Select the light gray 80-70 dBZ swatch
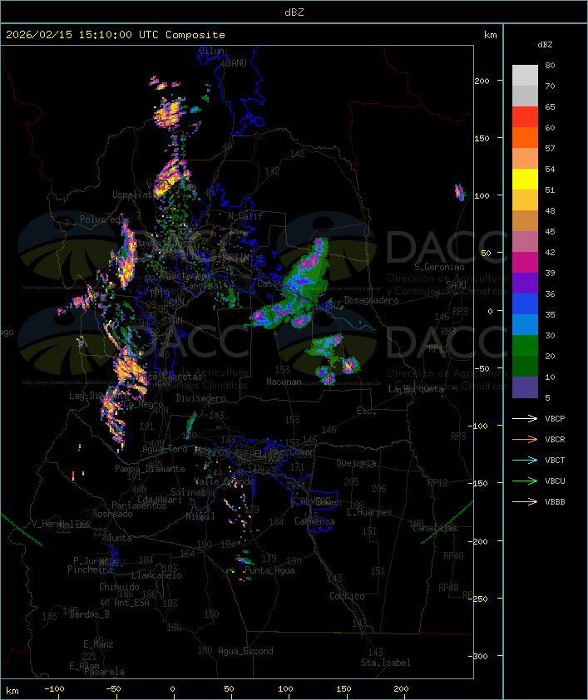The image size is (588, 700). pyautogui.click(x=525, y=75)
